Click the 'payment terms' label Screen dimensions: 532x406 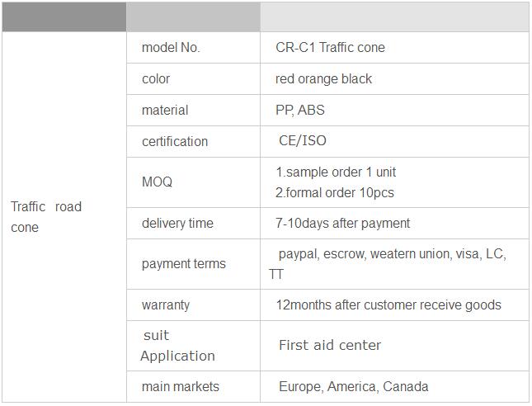pyautogui.click(x=184, y=264)
